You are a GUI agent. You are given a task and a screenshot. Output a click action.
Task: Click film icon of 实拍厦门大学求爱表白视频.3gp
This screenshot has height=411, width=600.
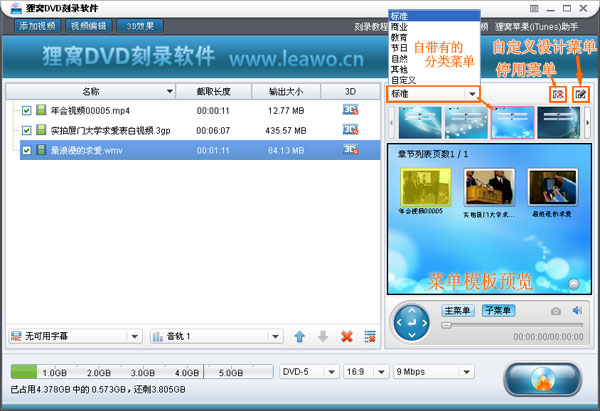(41, 130)
